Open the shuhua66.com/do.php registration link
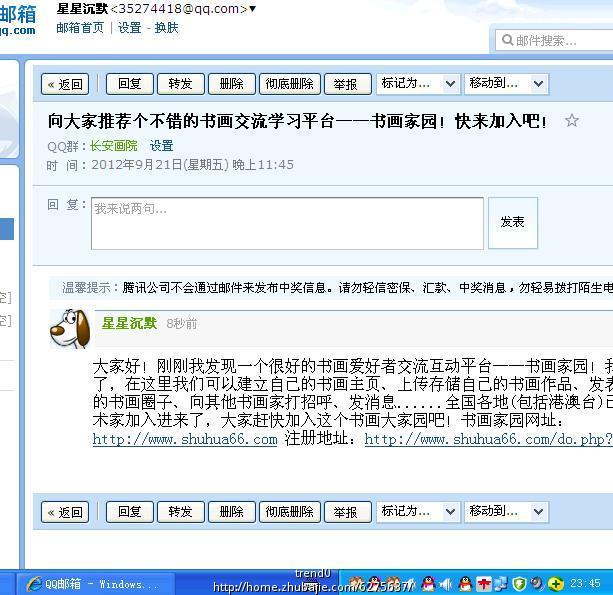 pos(488,439)
